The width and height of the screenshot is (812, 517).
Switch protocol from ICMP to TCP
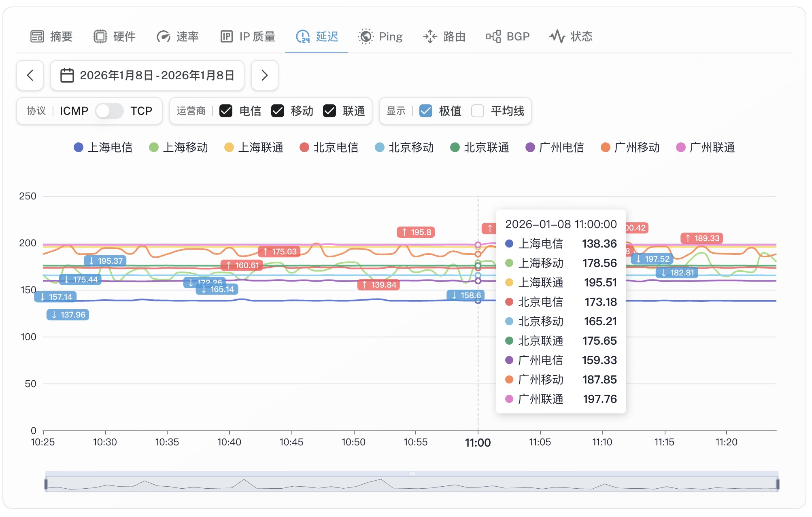pos(110,110)
